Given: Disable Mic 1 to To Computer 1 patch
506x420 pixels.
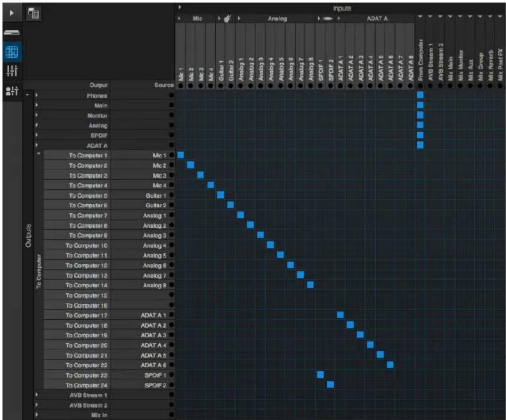Looking at the screenshot, I should coord(180,155).
